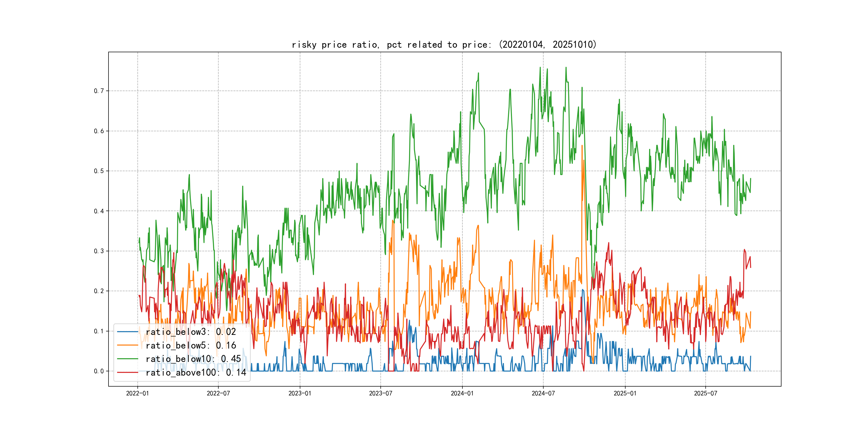This screenshot has height=434, width=868.
Task: Select the ratio_below5 legend label
Action: tap(191, 345)
